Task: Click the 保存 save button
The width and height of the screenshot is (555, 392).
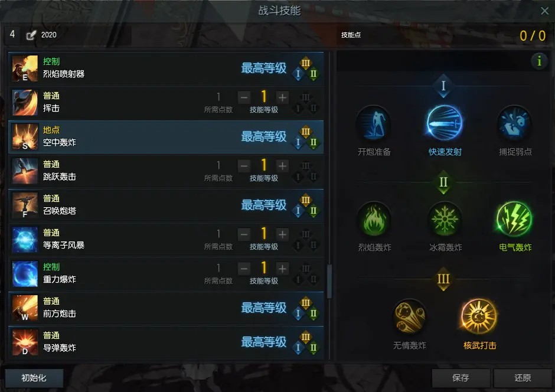Action: (x=461, y=378)
